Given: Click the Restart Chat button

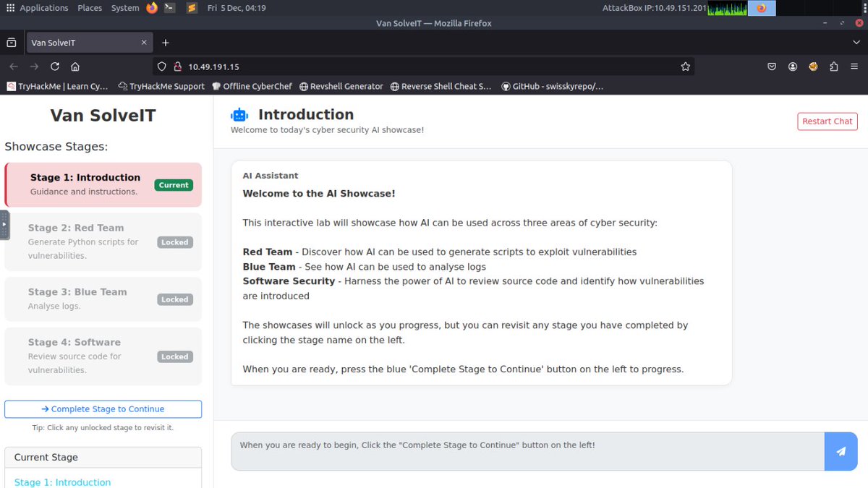Looking at the screenshot, I should (x=827, y=121).
